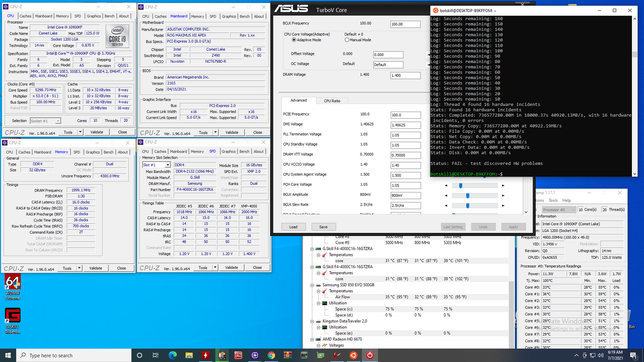
Task: Click TurboV settings list scrollbar down arrow
Action: [x=526, y=212]
